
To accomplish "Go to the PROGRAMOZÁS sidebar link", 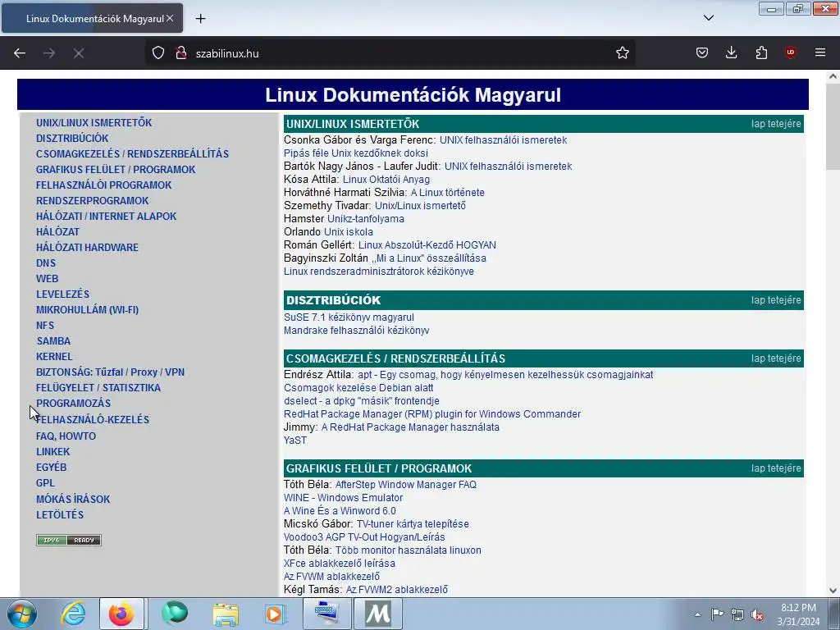I will [73, 404].
